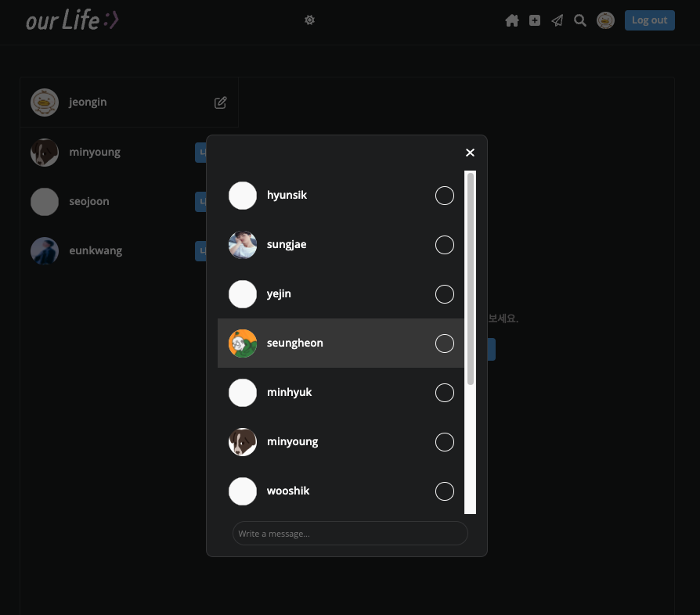Select minyoung radio button in dialog

(x=444, y=442)
